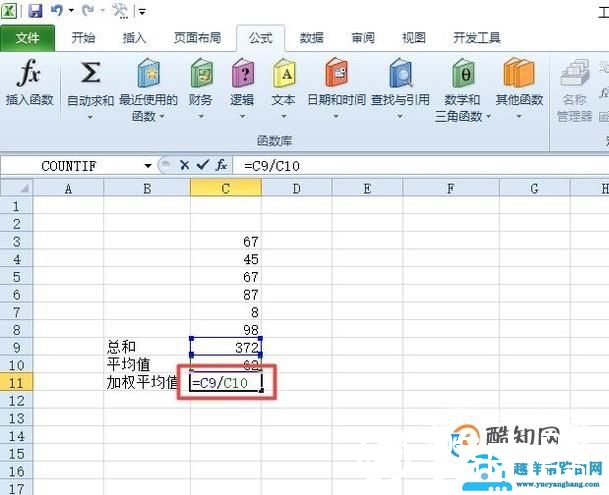This screenshot has height=495, width=609.
Task: Click cell C9 containing 372
Action: click(x=226, y=347)
